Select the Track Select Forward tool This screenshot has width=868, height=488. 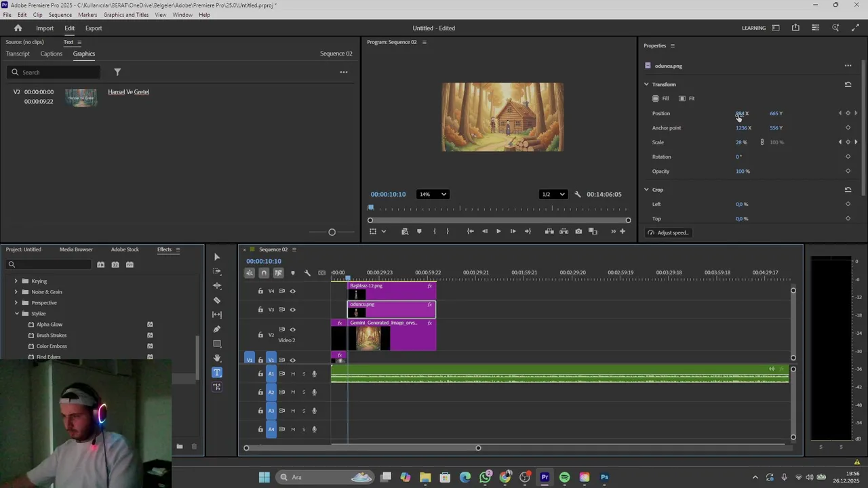click(x=217, y=271)
